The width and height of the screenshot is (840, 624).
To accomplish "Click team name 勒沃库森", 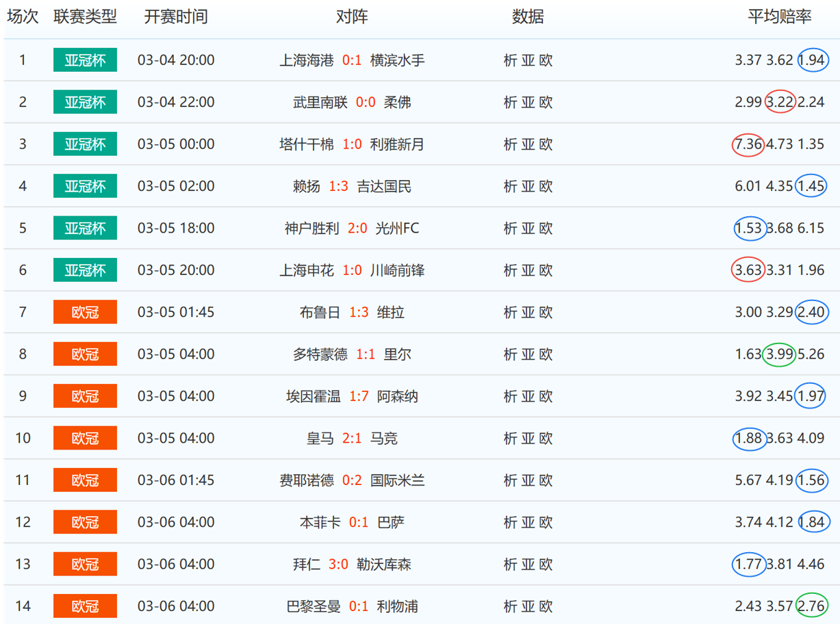I will 384,564.
